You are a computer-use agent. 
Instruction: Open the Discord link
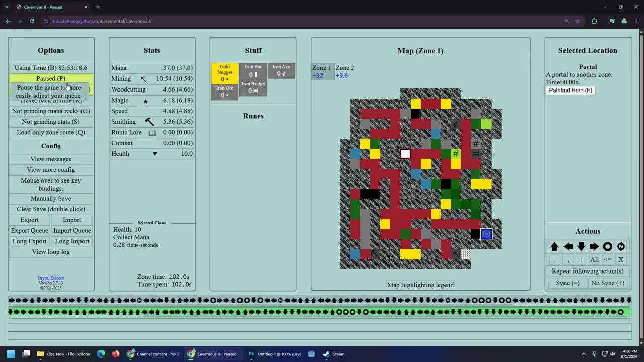pos(57,278)
